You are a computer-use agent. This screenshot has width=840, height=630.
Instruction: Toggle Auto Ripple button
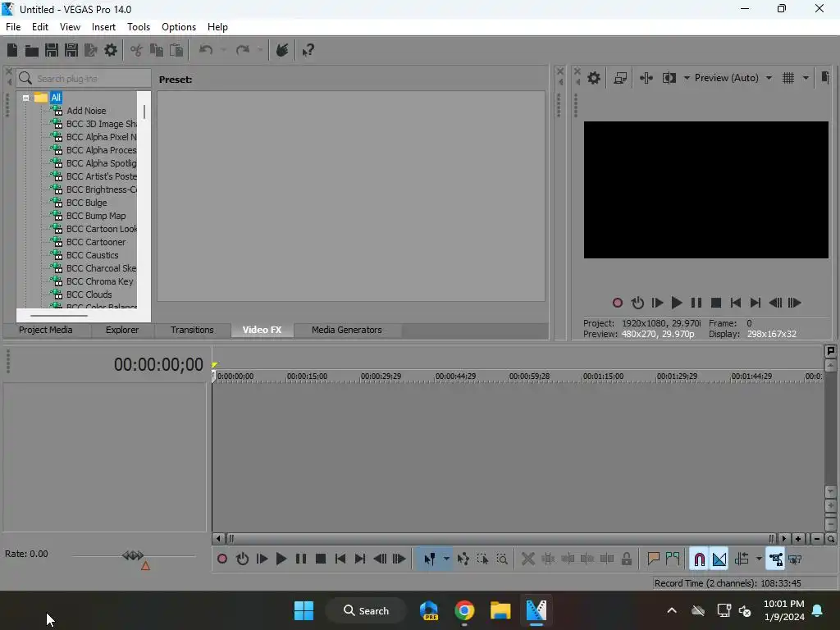click(x=742, y=559)
